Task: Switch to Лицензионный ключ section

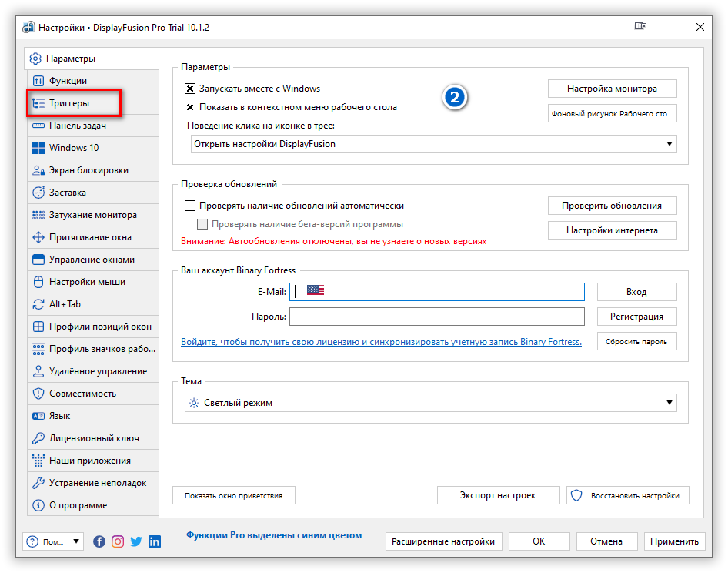Action: [93, 438]
